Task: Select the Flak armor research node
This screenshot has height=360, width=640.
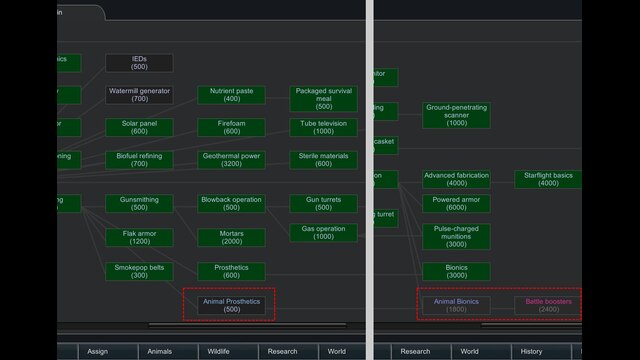Action: click(139, 238)
